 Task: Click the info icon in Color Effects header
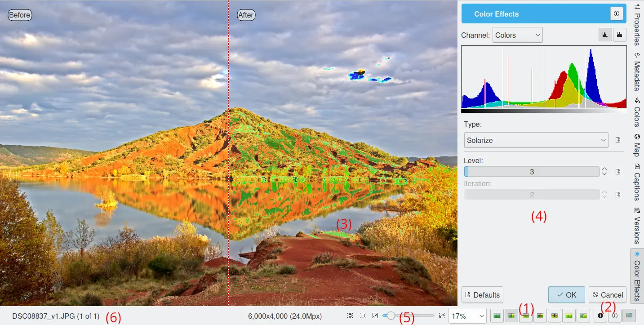[616, 14]
